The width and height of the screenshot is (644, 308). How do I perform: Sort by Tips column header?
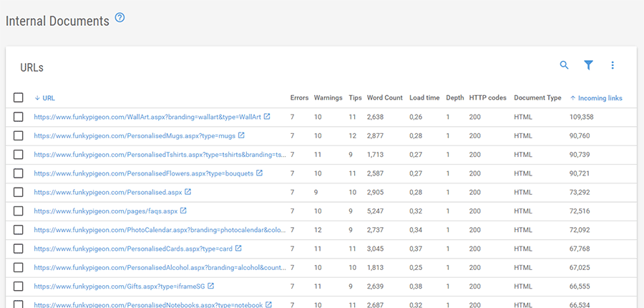coord(355,98)
